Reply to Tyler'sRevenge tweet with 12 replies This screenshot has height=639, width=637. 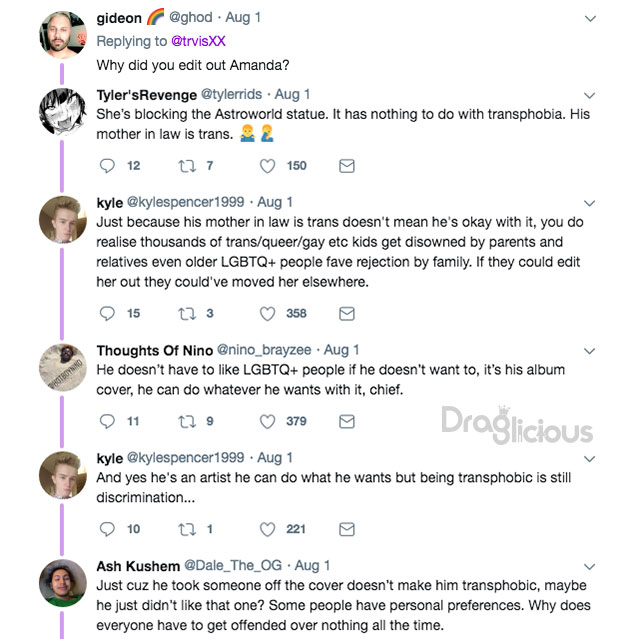point(107,166)
